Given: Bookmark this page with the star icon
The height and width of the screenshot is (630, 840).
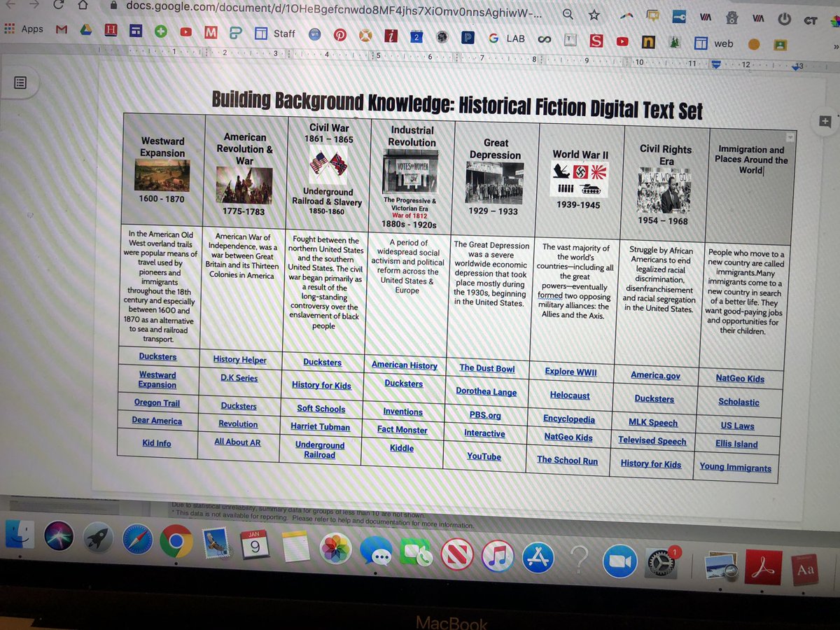Looking at the screenshot, I should click(594, 15).
